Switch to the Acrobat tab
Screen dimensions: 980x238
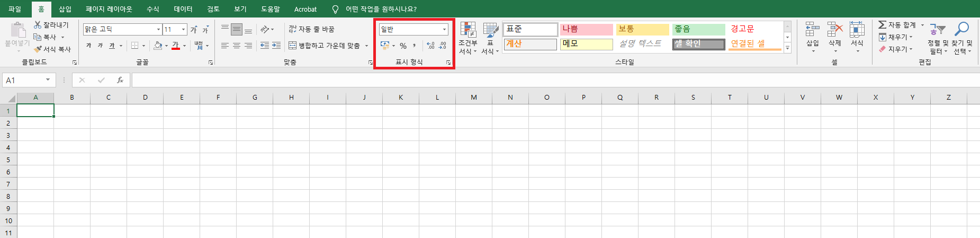(305, 9)
